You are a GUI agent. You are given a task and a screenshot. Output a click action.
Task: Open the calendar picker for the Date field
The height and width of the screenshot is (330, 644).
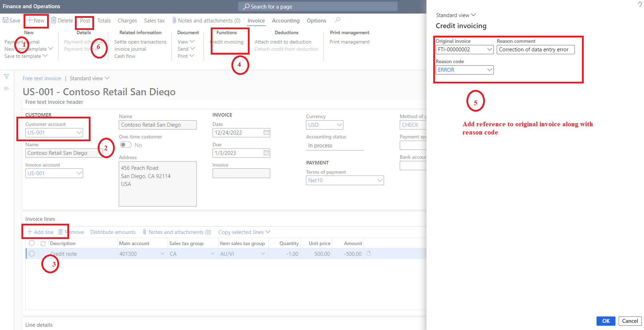(x=266, y=132)
